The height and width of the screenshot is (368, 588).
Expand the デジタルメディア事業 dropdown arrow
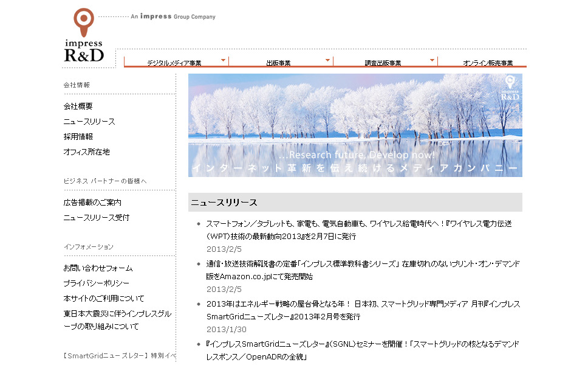(x=223, y=60)
